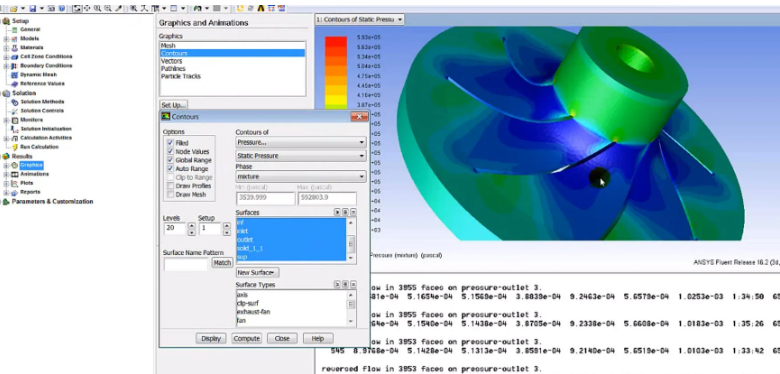
Task: Open the New Surface dropdown button
Action: pyautogui.click(x=257, y=273)
